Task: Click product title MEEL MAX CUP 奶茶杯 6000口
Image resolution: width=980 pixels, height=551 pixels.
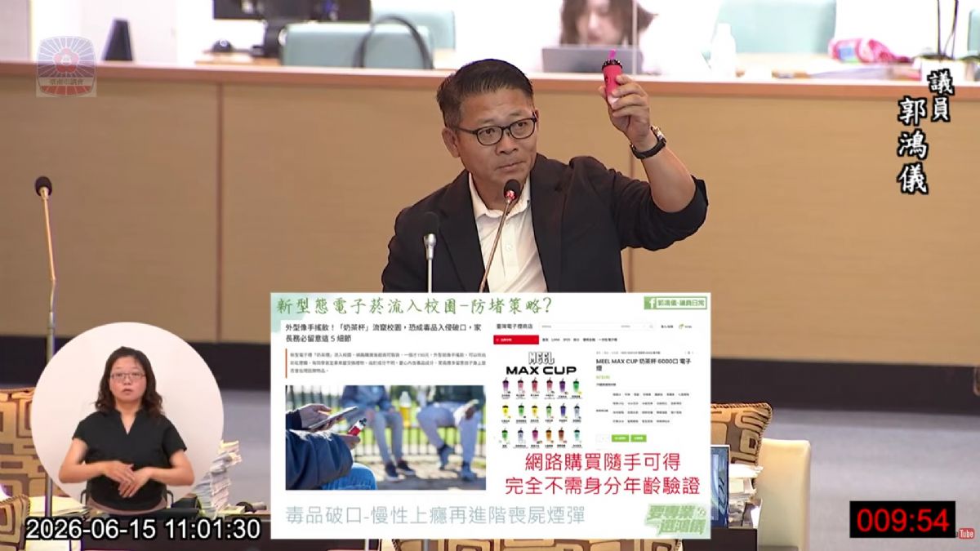Action: [644, 365]
